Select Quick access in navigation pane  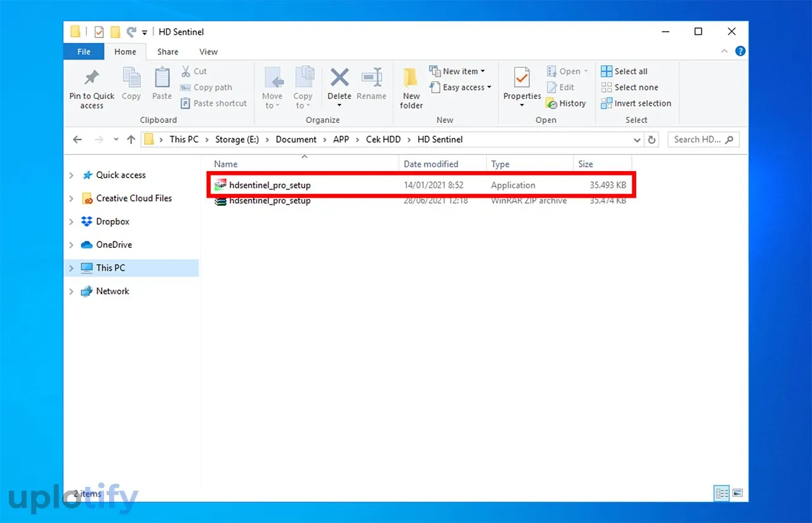(x=121, y=175)
